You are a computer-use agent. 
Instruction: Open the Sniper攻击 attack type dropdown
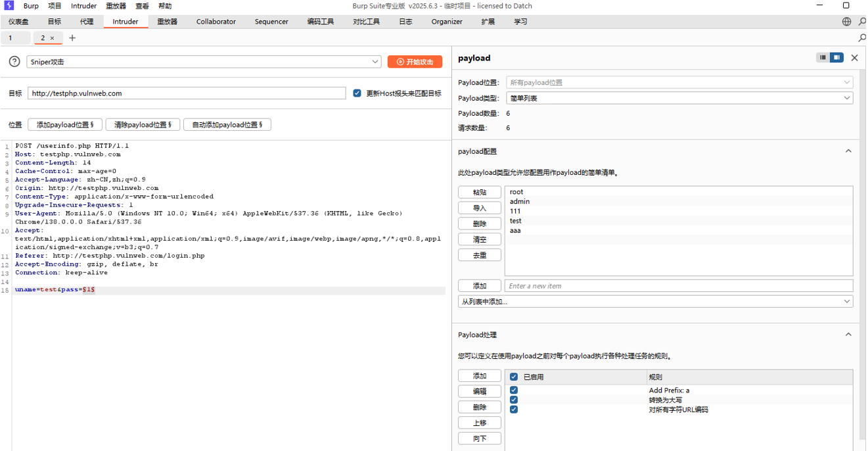point(204,62)
